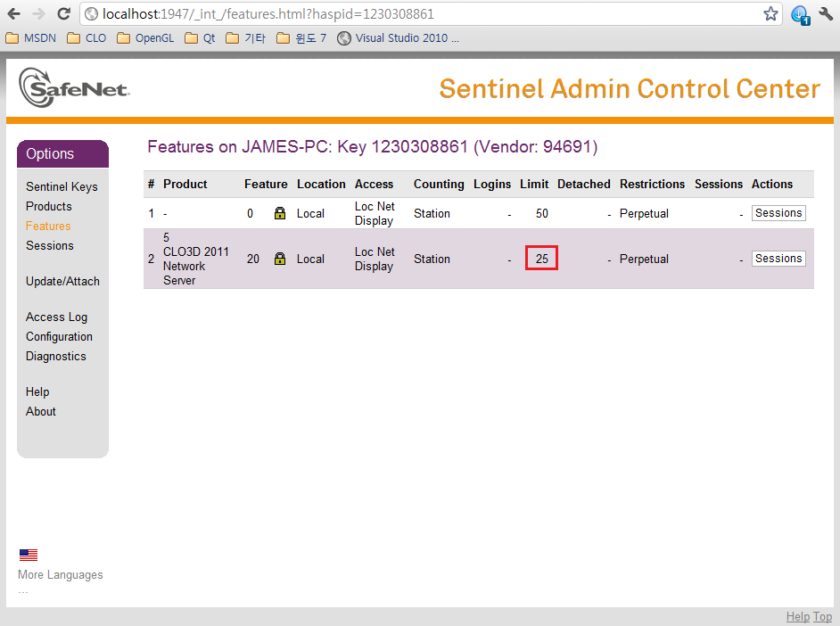840x626 pixels.
Task: Click the browser back arrow
Action: (14, 14)
